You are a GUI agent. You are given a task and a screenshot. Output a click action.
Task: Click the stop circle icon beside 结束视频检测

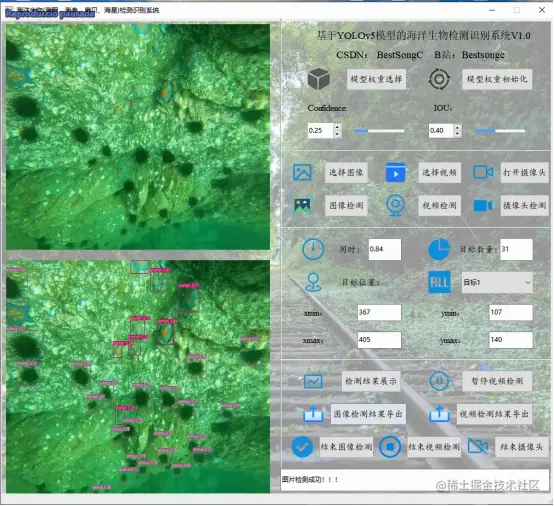[390, 447]
